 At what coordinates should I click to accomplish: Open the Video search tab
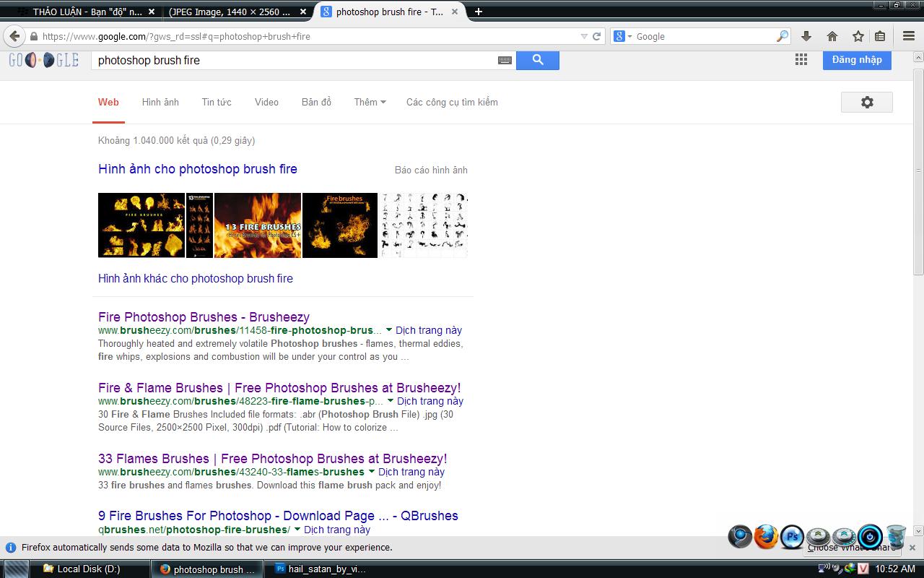[x=266, y=102]
